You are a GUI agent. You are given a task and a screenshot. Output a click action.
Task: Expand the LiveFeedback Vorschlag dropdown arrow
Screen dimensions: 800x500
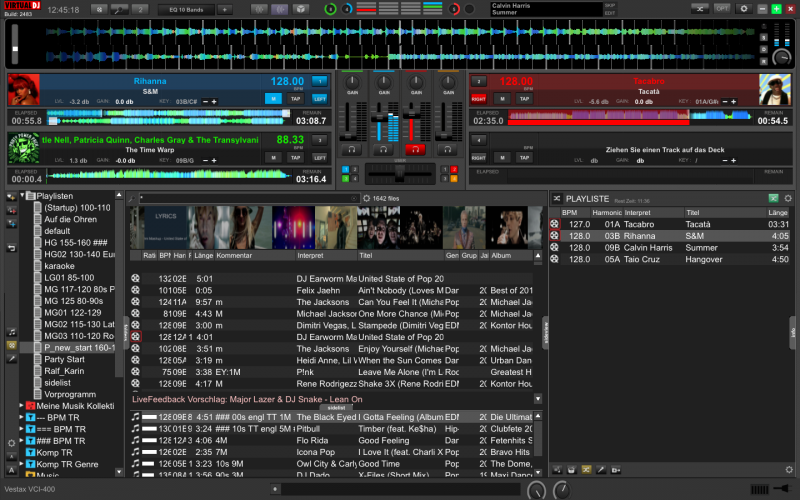[x=538, y=398]
